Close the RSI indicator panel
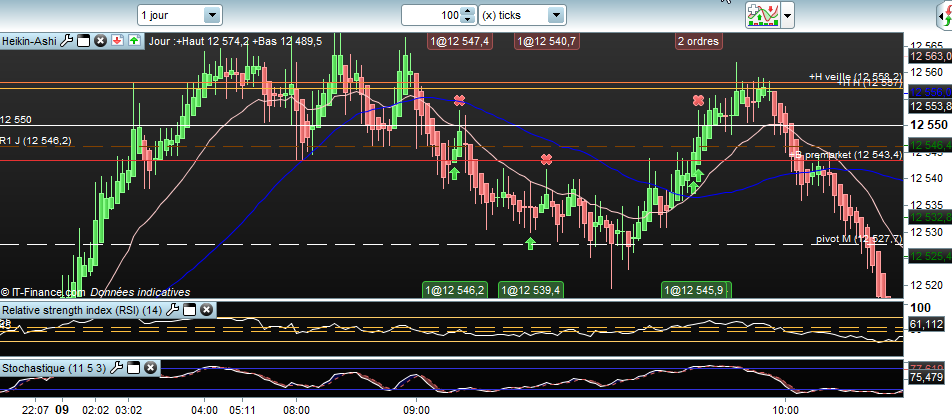952x418 pixels. [206, 310]
